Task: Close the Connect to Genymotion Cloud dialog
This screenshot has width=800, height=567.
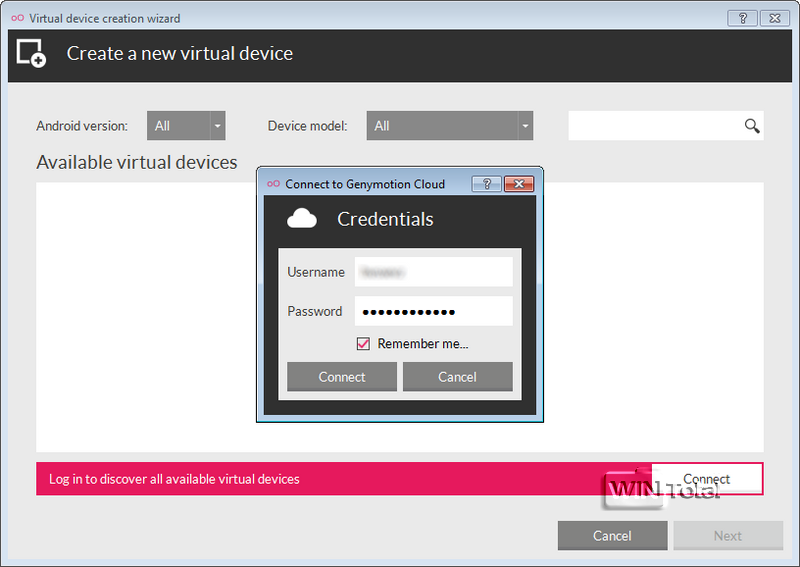Action: (x=519, y=184)
